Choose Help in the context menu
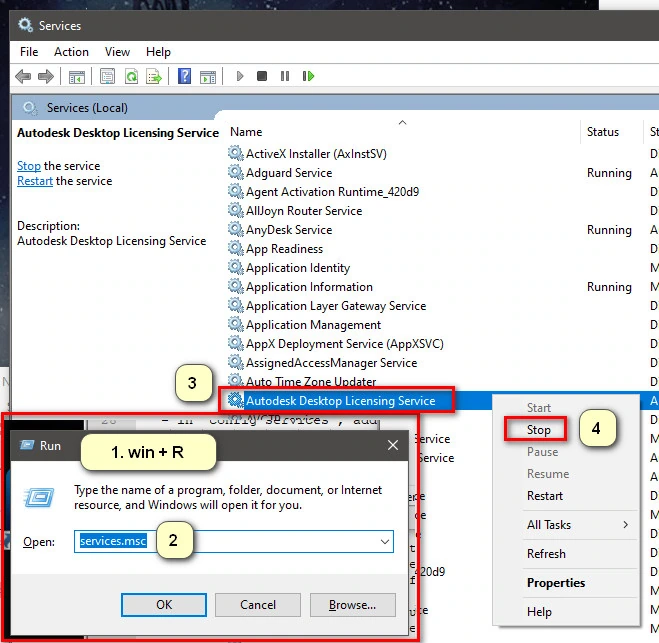This screenshot has width=659, height=643. point(539,611)
